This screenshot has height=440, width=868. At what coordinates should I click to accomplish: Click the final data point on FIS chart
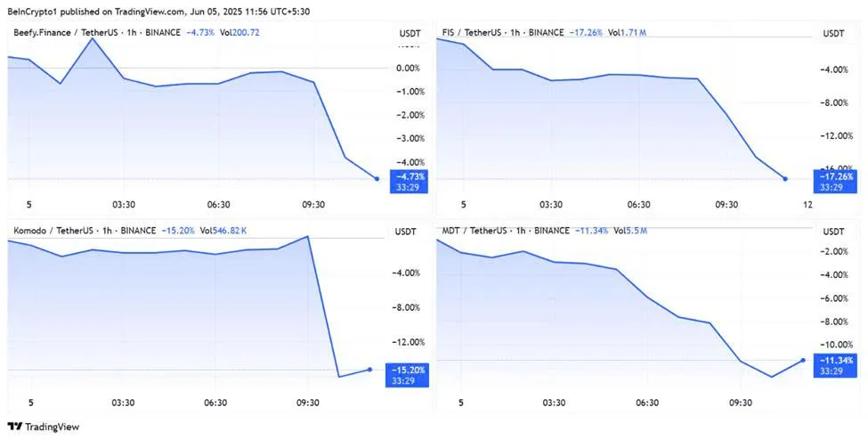pos(784,179)
